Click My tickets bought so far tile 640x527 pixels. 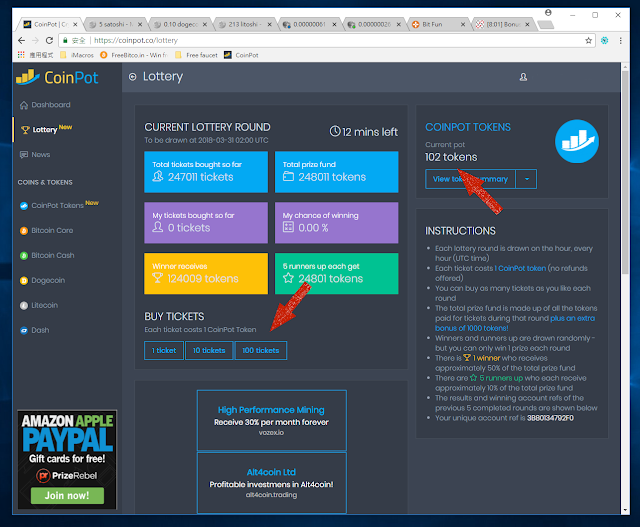206,222
